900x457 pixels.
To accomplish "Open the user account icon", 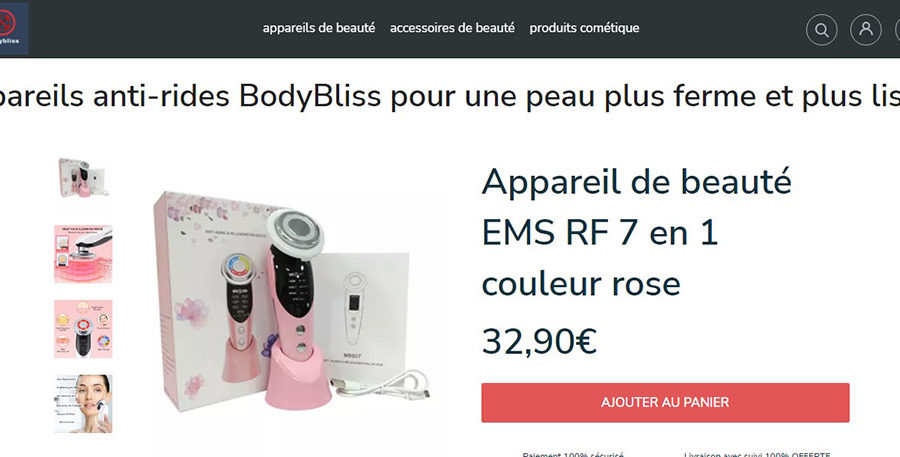I will [x=866, y=29].
